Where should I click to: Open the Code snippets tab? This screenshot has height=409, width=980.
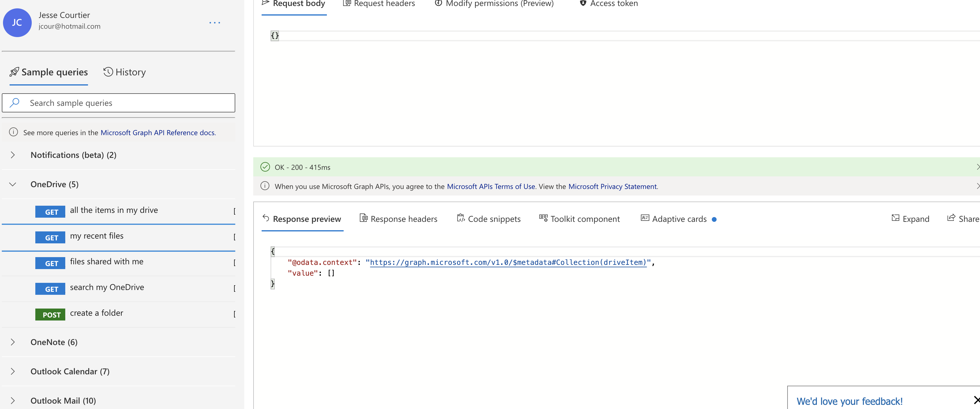pos(489,219)
